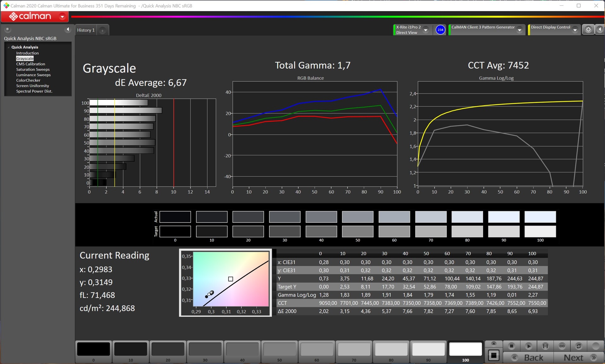Image resolution: width=605 pixels, height=364 pixels.
Task: Click the stop measurement button
Action: (x=511, y=346)
